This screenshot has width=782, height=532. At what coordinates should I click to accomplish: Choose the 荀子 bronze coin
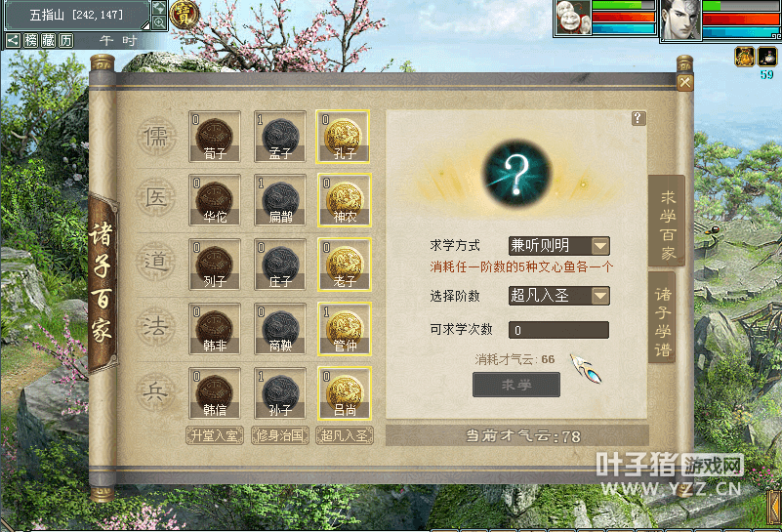[x=215, y=137]
